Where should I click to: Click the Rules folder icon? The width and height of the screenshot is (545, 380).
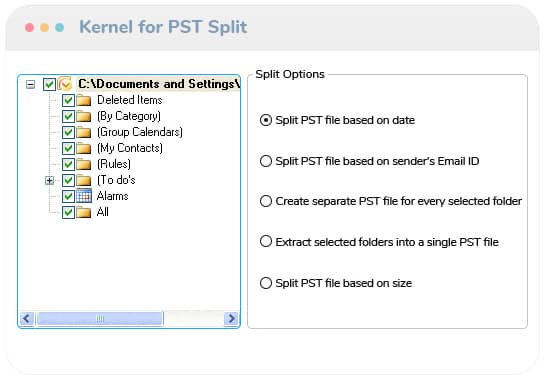coord(84,164)
